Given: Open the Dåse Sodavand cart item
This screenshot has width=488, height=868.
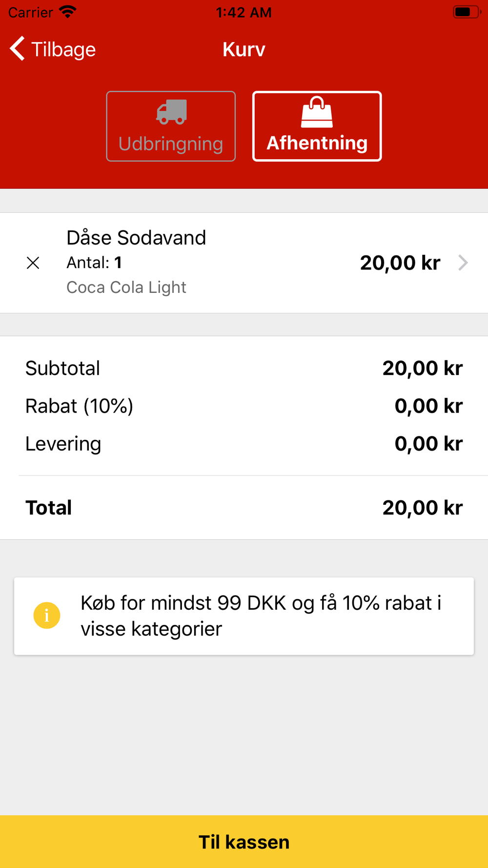Looking at the screenshot, I should coord(244,263).
